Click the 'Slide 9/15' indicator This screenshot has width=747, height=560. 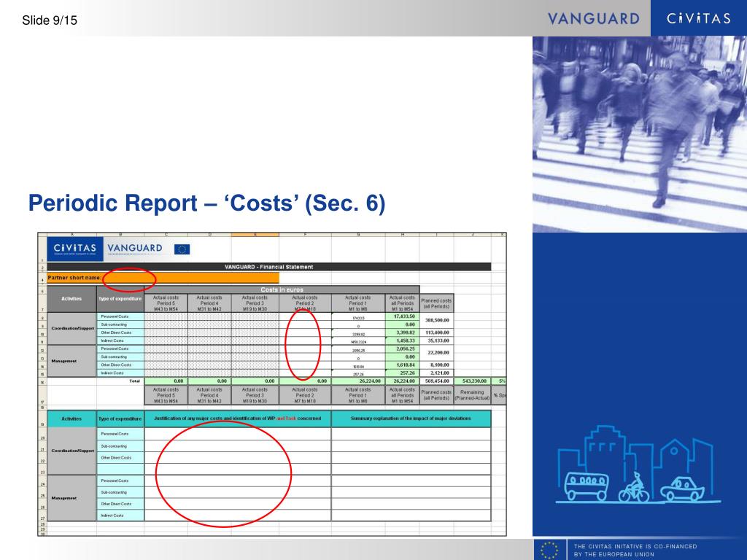[50, 20]
